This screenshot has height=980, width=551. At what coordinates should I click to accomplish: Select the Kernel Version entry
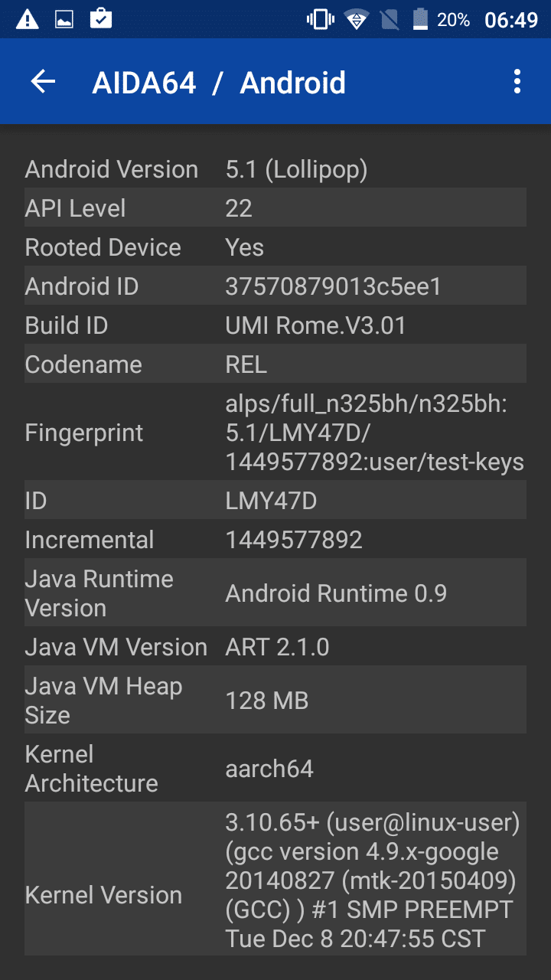click(275, 879)
